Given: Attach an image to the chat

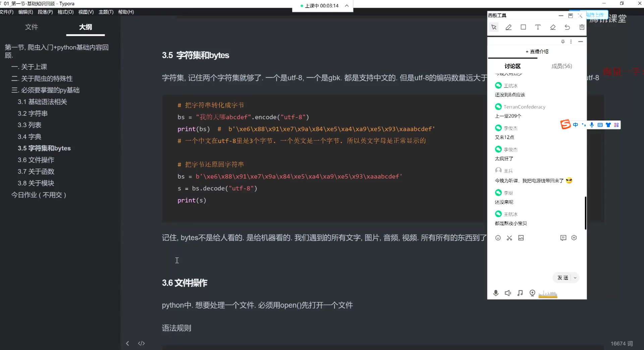Looking at the screenshot, I should pos(521,238).
